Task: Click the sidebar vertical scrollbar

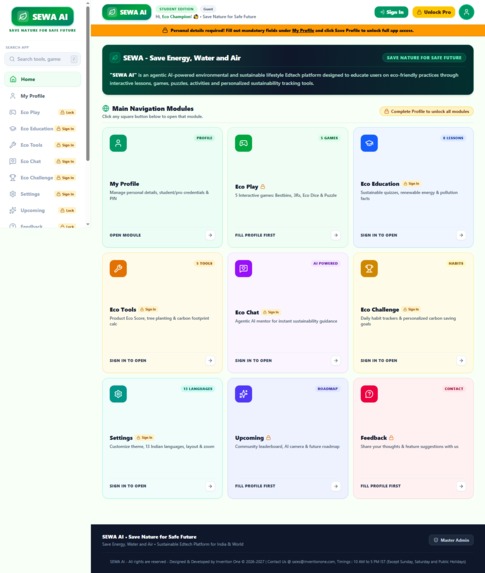Action: 88,84
